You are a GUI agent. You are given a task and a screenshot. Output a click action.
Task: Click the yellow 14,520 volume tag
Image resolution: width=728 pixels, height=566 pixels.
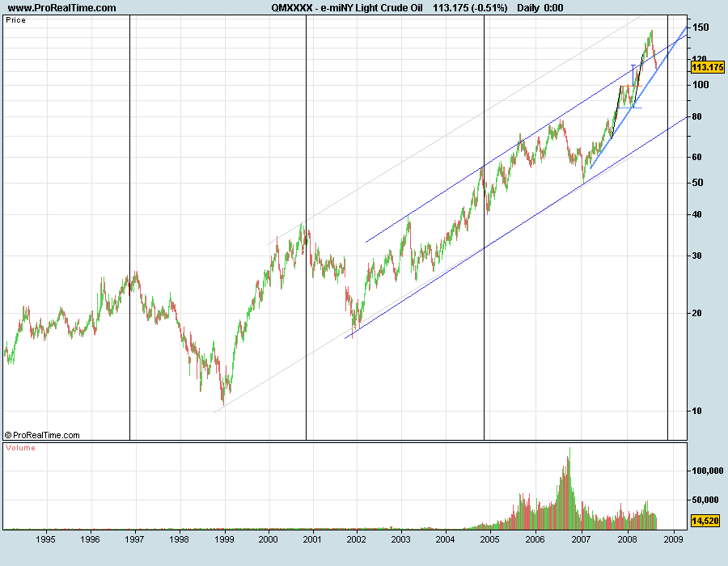[x=705, y=521]
